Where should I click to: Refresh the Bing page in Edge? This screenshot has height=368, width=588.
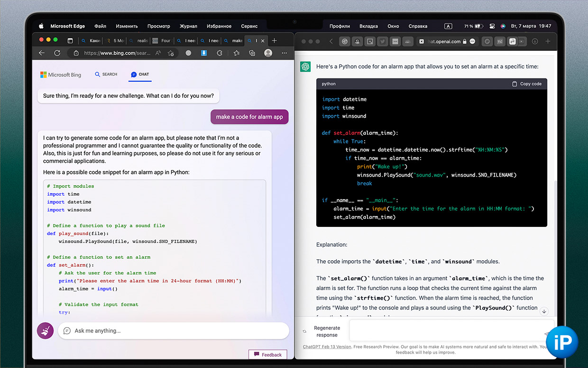tap(57, 53)
